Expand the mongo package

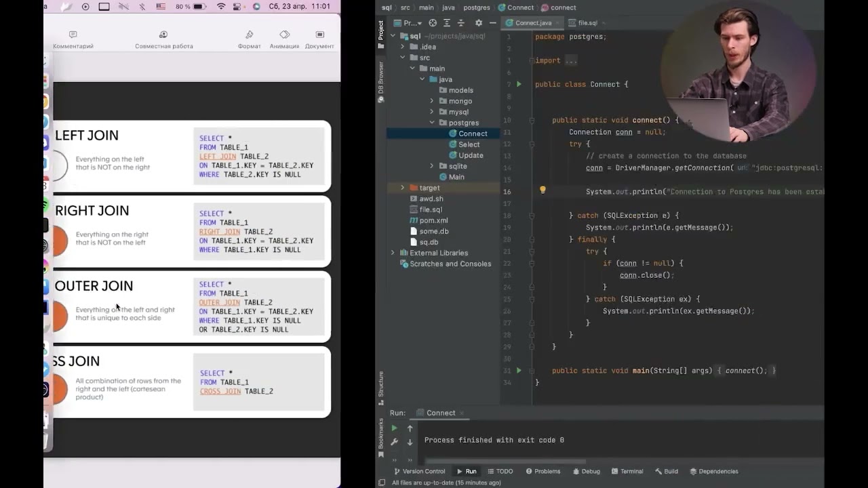(432, 101)
